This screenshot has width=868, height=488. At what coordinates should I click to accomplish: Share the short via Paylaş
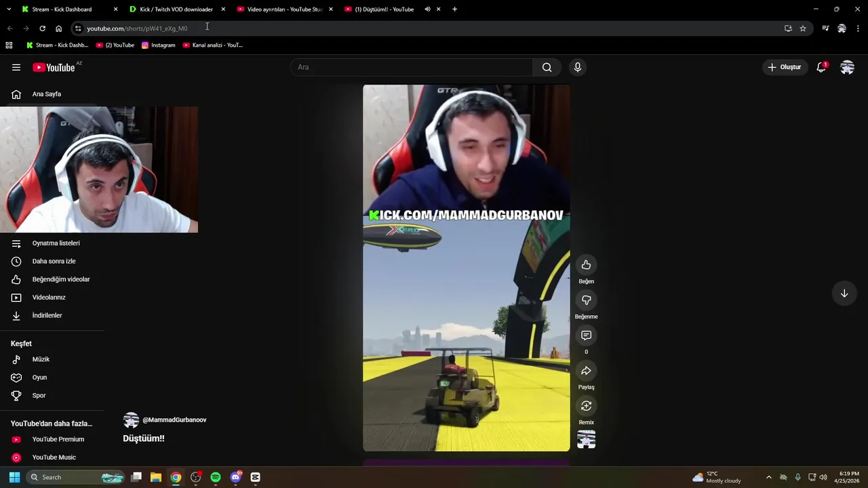[586, 371]
